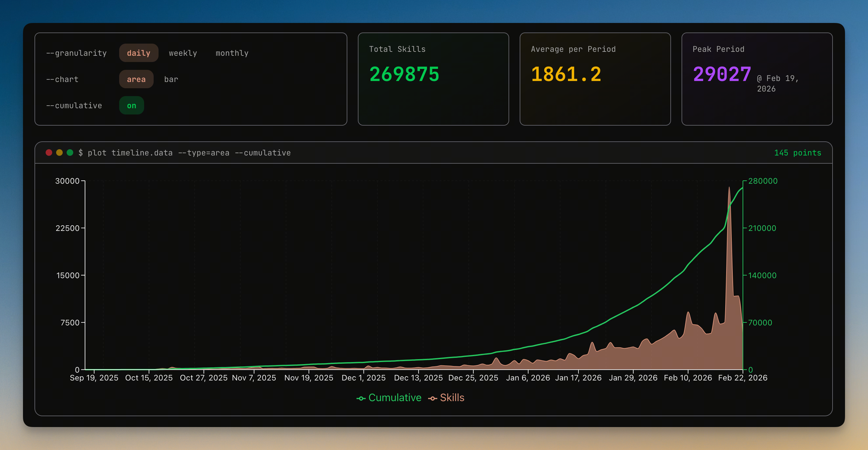Click the Skills legend marker icon
868x450 pixels.
pos(433,398)
